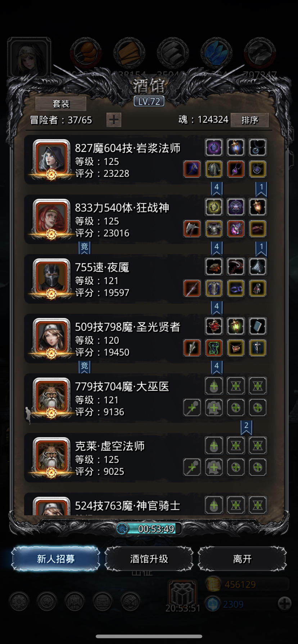
Task: Tap the heart necklace icon of 圣光贤者
Action: (x=236, y=348)
